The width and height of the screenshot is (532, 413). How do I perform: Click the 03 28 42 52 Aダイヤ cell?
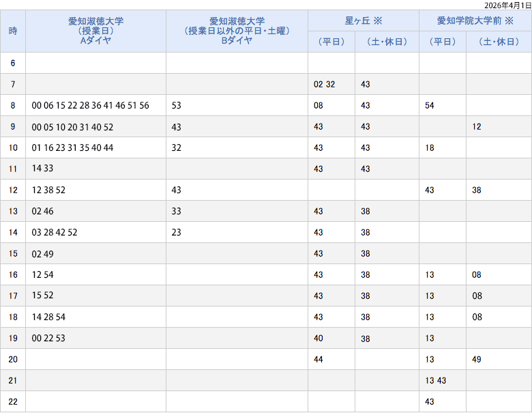[55, 233]
